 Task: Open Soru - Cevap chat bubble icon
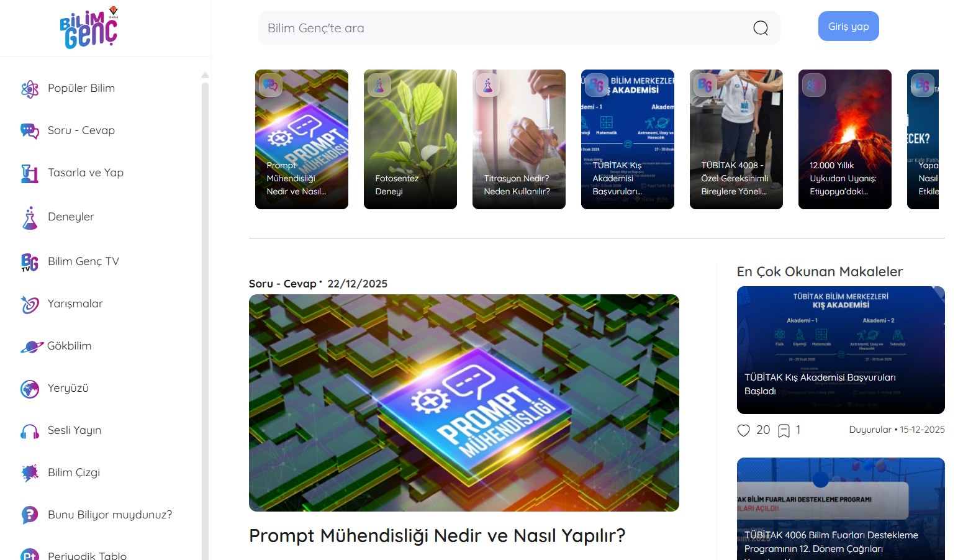[30, 131]
